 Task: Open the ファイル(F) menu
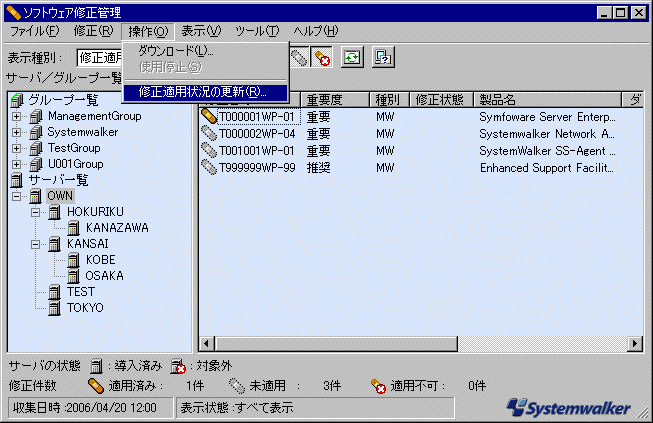34,31
